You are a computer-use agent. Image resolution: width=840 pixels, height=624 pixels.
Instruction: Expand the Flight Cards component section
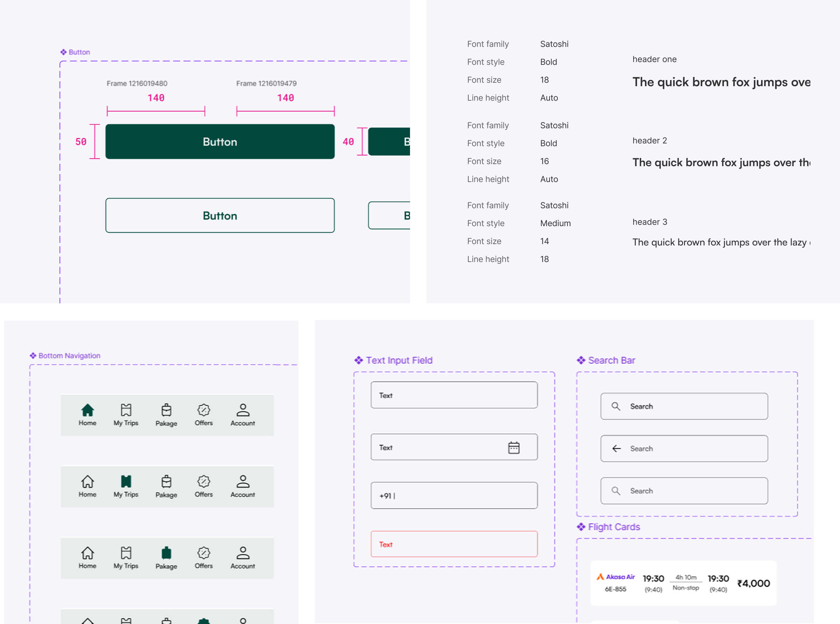[609, 526]
